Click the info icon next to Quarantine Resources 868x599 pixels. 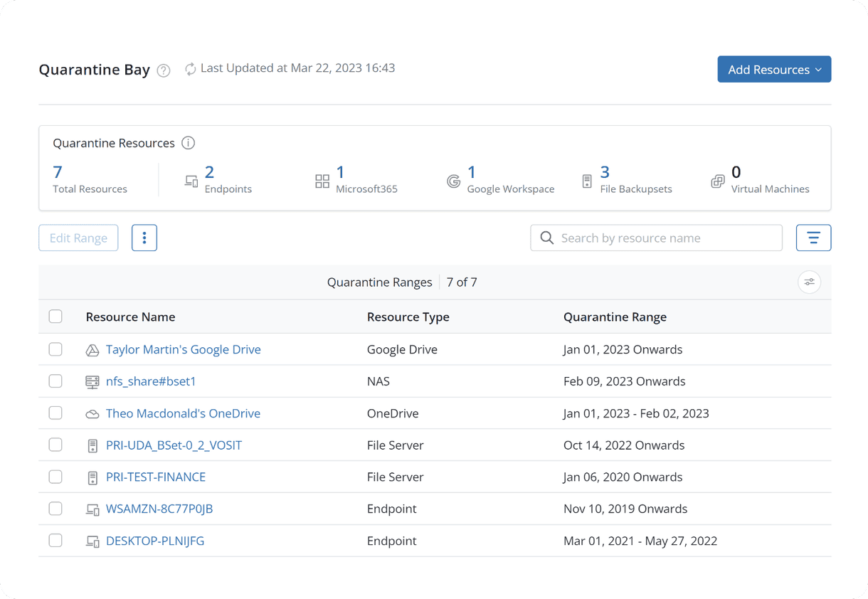[188, 142]
